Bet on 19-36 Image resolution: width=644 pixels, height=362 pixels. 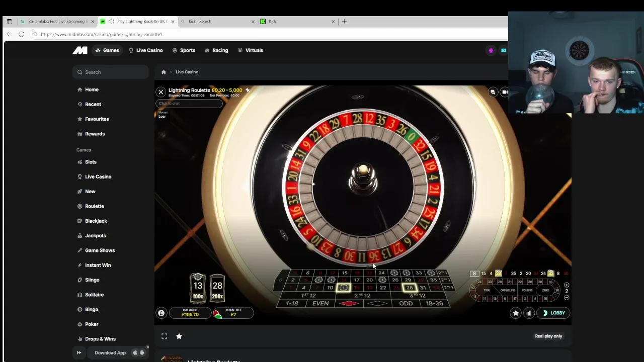pos(435,303)
